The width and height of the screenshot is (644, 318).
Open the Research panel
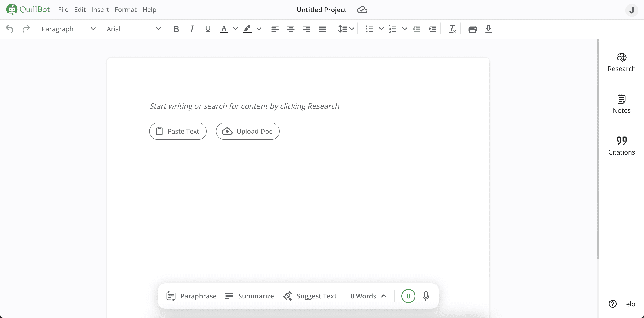point(621,62)
